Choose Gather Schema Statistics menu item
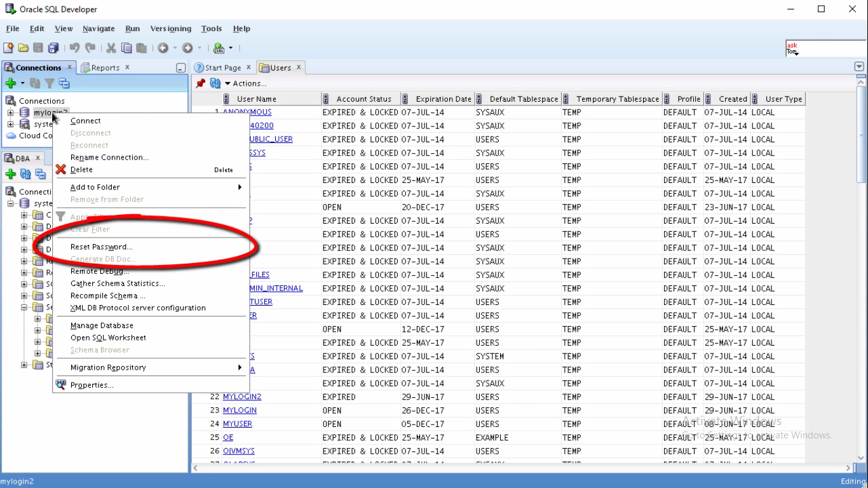The image size is (868, 488). click(x=150, y=283)
